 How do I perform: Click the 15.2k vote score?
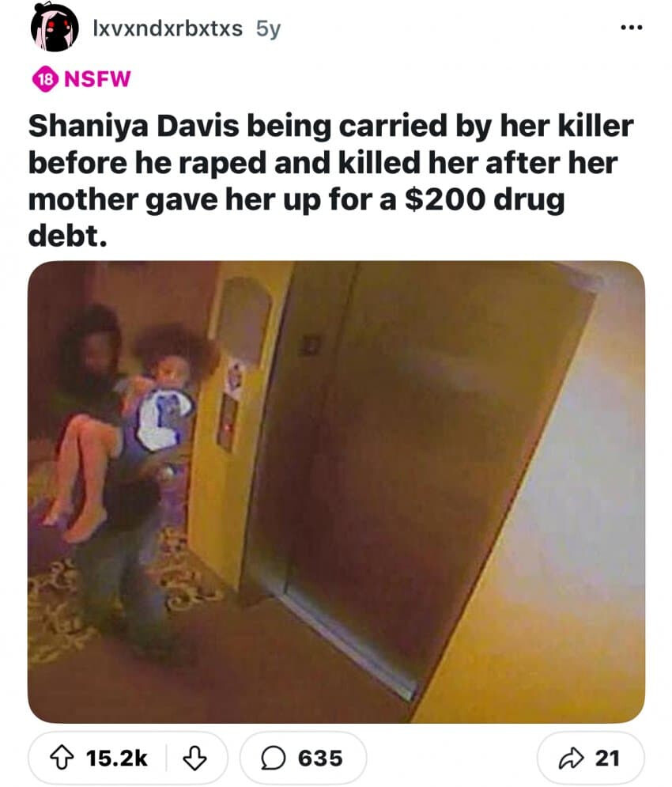pos(116,759)
